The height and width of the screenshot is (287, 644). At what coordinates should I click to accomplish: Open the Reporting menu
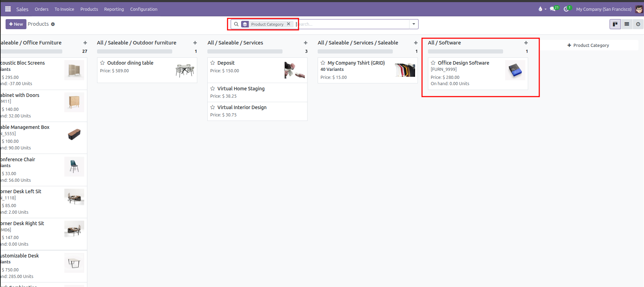114,9
